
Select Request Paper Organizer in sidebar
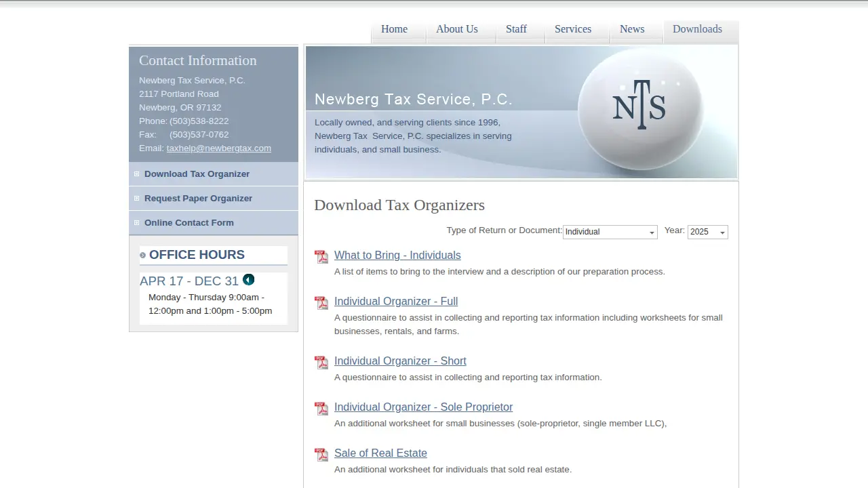[x=214, y=199]
